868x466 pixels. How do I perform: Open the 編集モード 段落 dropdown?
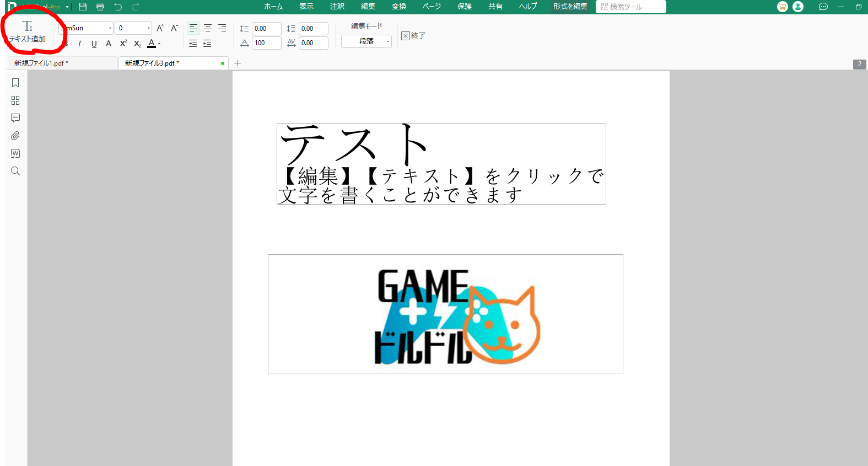pyautogui.click(x=366, y=41)
